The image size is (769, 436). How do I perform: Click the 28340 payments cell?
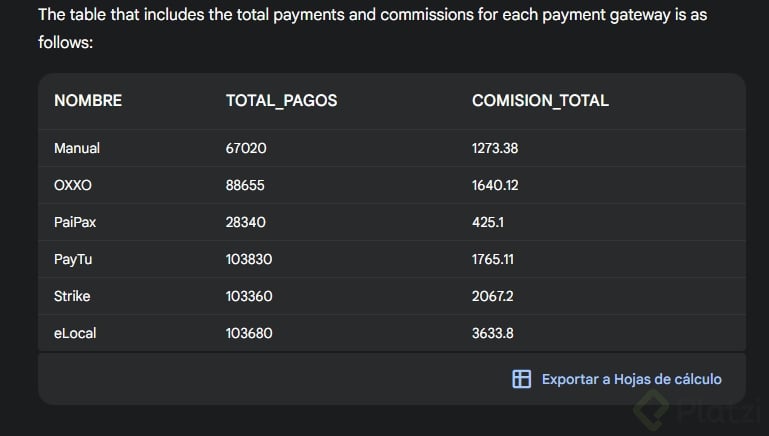pos(246,222)
